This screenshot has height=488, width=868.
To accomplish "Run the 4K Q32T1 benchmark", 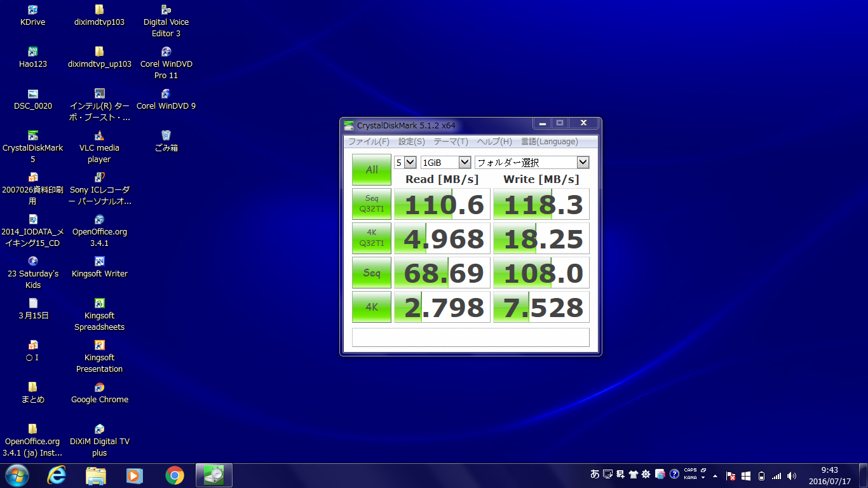I will click(x=372, y=238).
